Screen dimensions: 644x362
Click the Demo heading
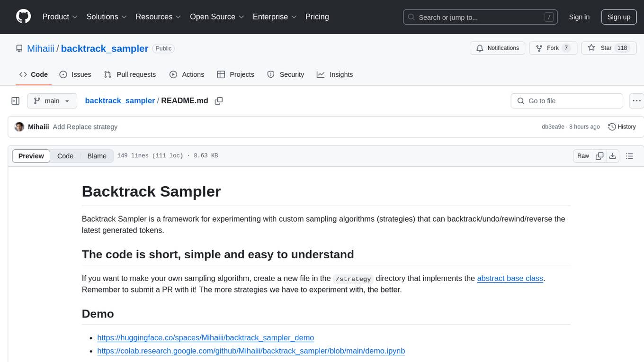pos(98,314)
